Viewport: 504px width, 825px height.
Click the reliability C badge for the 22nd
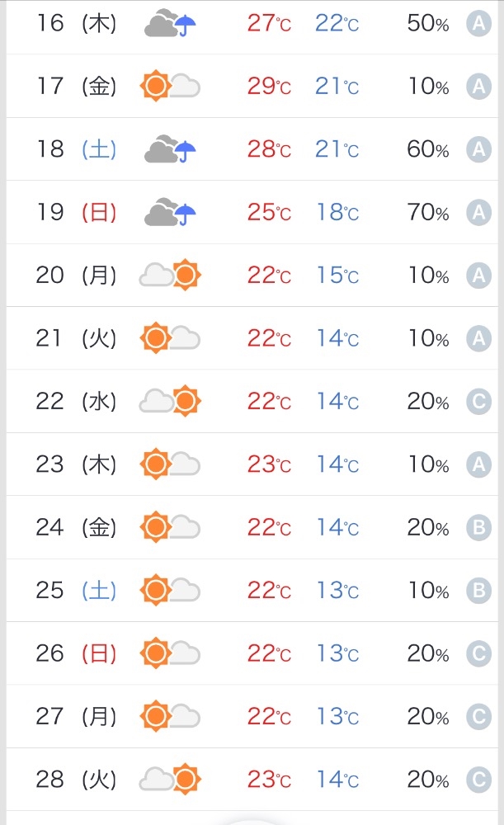[x=478, y=402]
